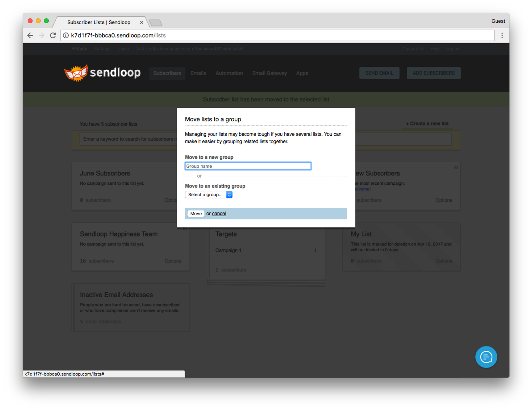The width and height of the screenshot is (532, 410).
Task: Open the Select a group dropdown
Action: point(209,195)
